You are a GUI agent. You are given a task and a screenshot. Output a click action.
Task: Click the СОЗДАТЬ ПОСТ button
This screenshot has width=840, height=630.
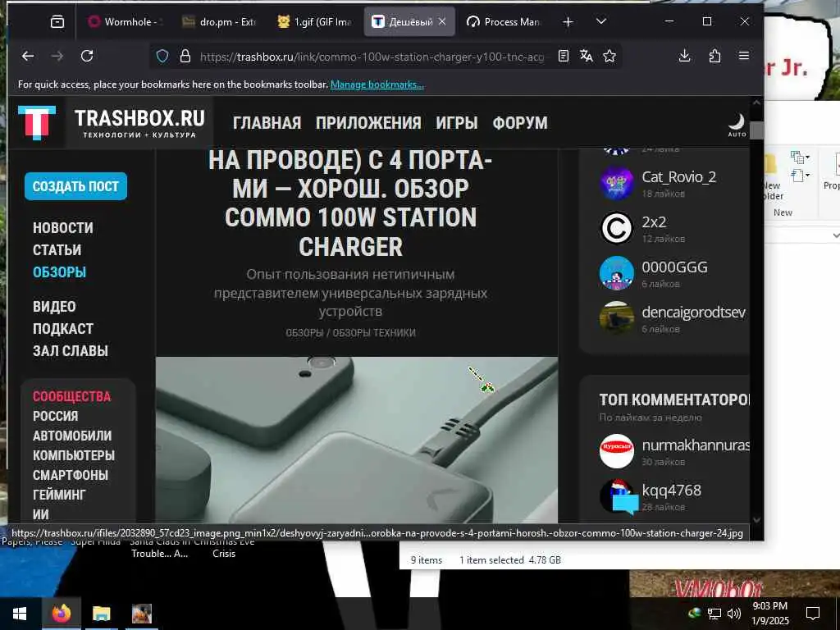75,186
